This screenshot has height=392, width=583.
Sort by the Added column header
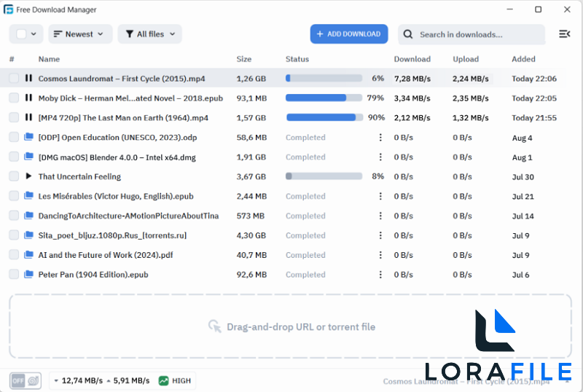click(523, 59)
